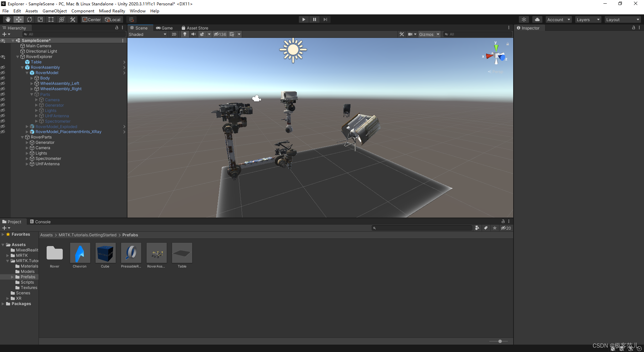Open Hierarchy panel options menu
The width and height of the screenshot is (644, 352).
pos(122,28)
